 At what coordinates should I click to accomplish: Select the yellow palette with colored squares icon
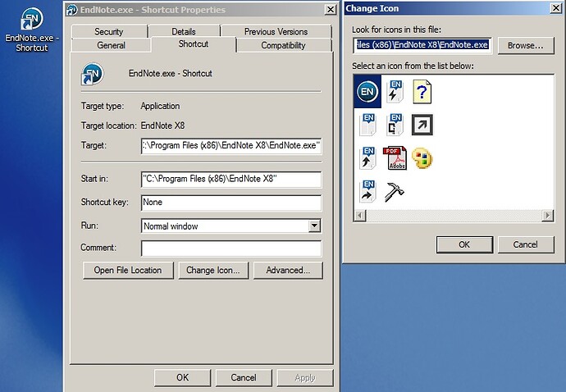click(x=422, y=158)
